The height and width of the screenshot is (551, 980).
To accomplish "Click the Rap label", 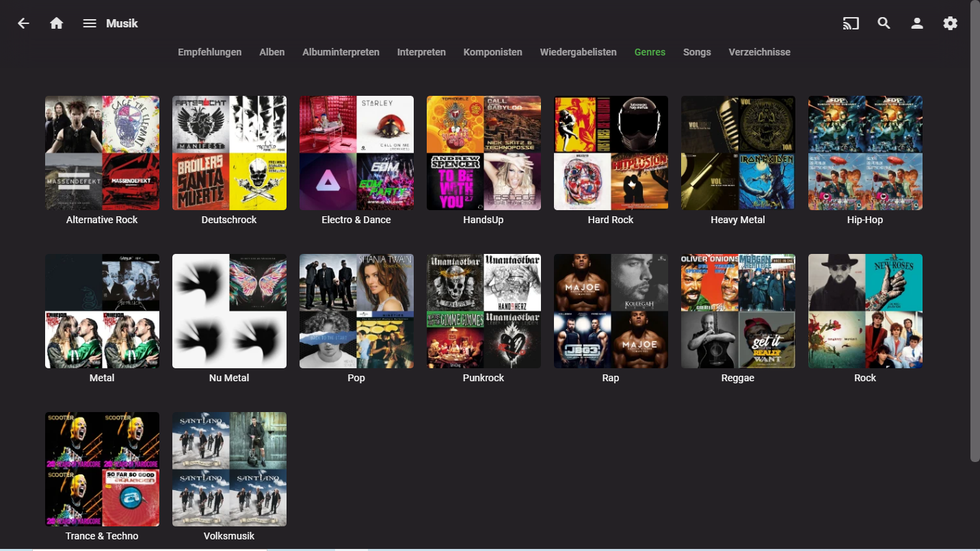I will 611,378.
